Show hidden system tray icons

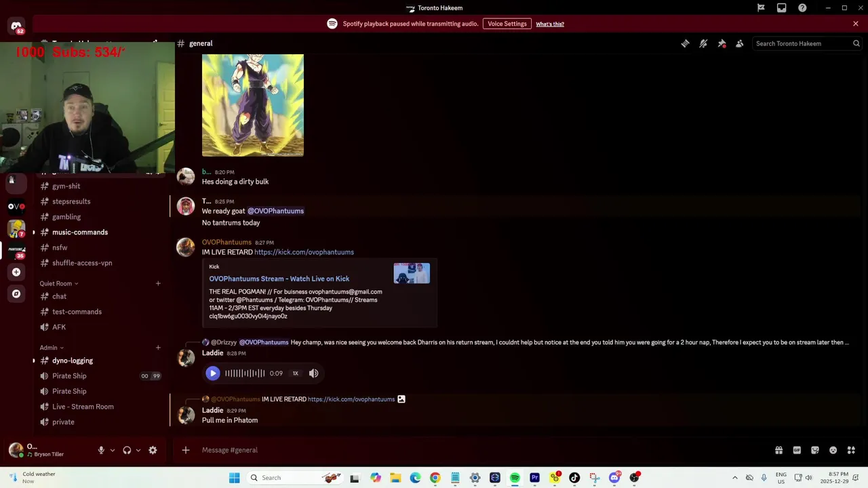pyautogui.click(x=734, y=478)
